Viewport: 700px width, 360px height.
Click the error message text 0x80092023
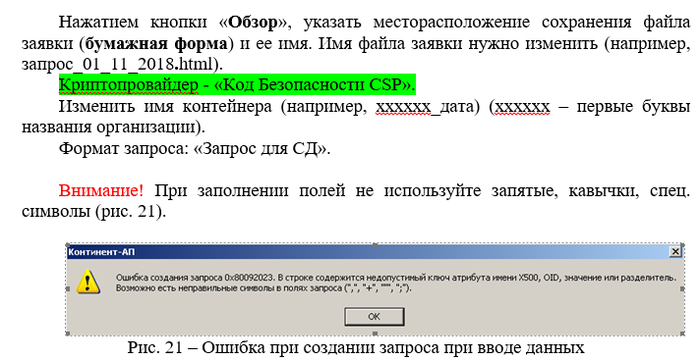coord(251,278)
